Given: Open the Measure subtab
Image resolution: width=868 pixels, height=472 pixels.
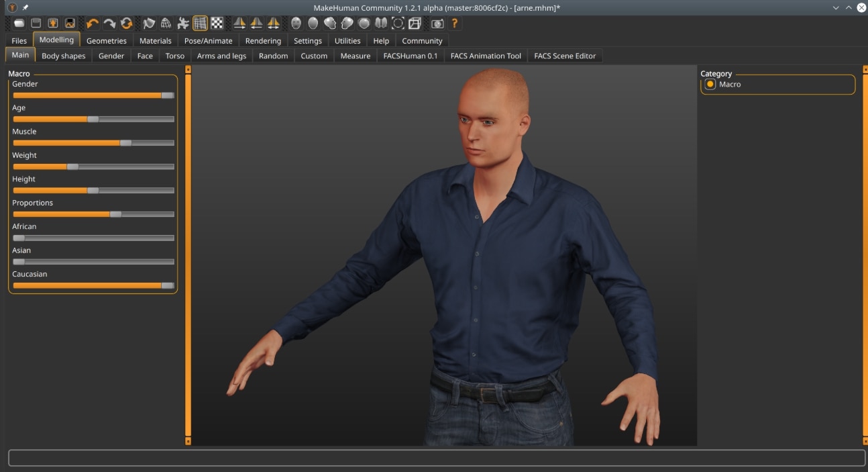Looking at the screenshot, I should [x=356, y=56].
